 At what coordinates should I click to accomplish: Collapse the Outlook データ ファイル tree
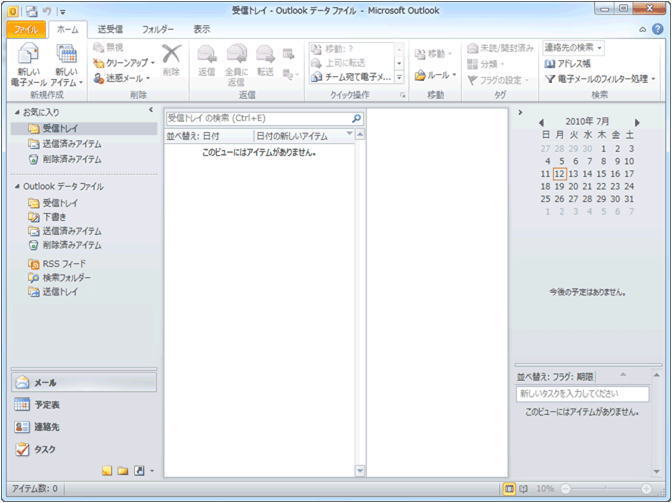click(x=17, y=186)
